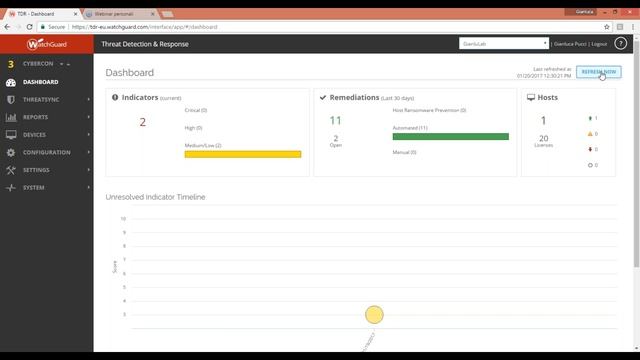Click the green Automated remediations bar
Viewport: 640px width, 360px height.
click(x=451, y=136)
